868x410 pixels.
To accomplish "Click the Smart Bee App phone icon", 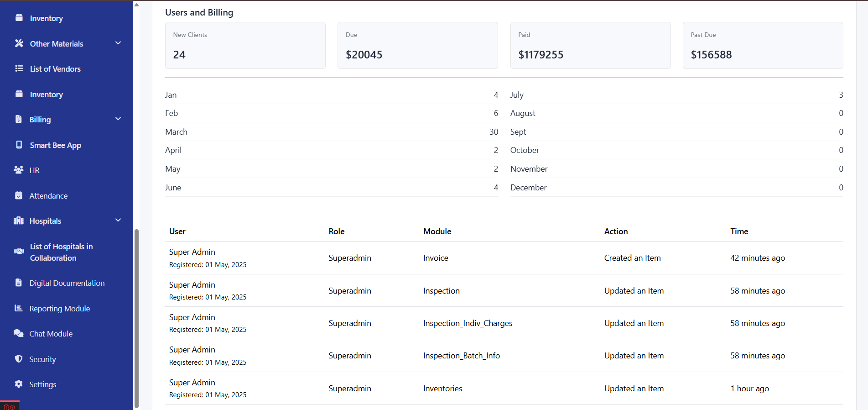I will click(x=19, y=145).
